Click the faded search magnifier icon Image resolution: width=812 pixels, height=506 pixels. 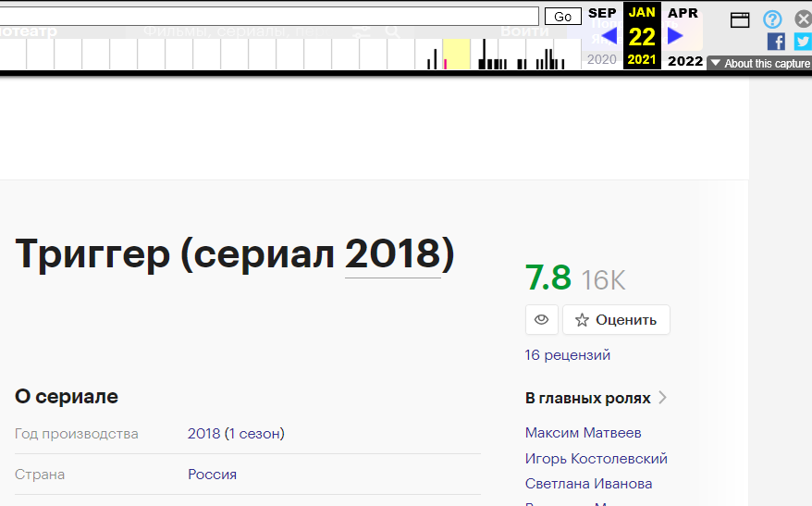click(393, 31)
